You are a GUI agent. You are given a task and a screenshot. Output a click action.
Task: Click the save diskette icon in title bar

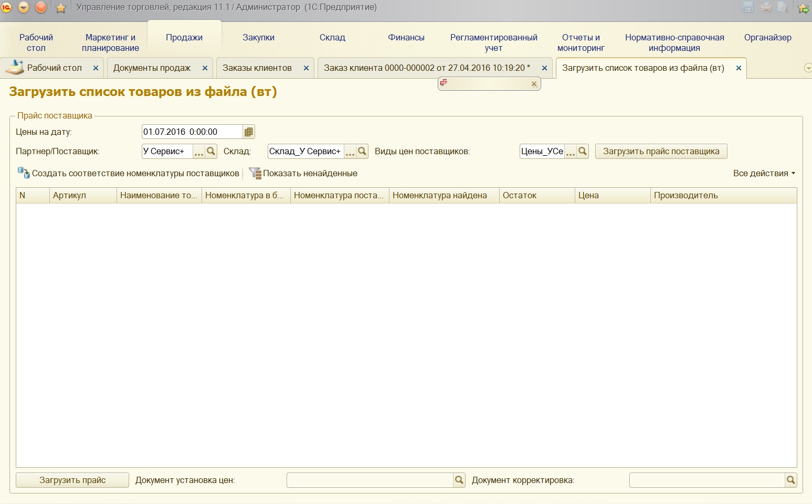(x=748, y=7)
